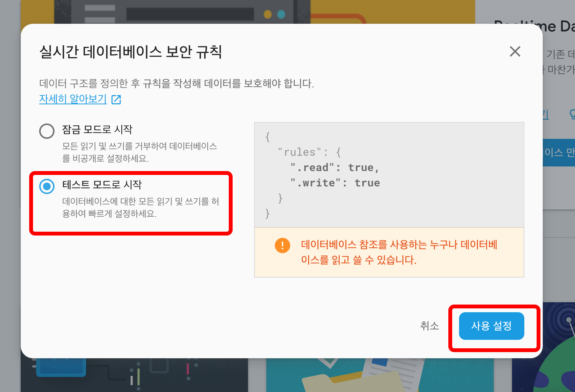The image size is (575, 392).
Task: Click the 잠금 모드 description text
Action: (139, 152)
